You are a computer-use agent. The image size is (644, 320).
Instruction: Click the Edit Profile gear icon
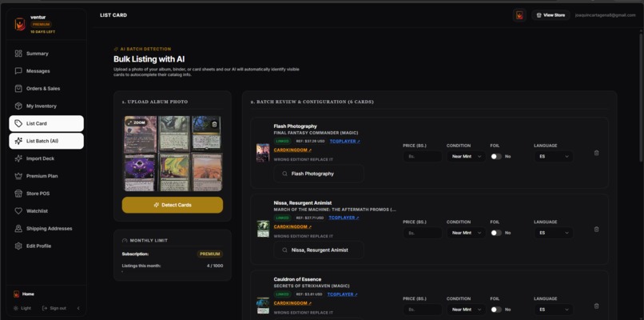tap(18, 246)
